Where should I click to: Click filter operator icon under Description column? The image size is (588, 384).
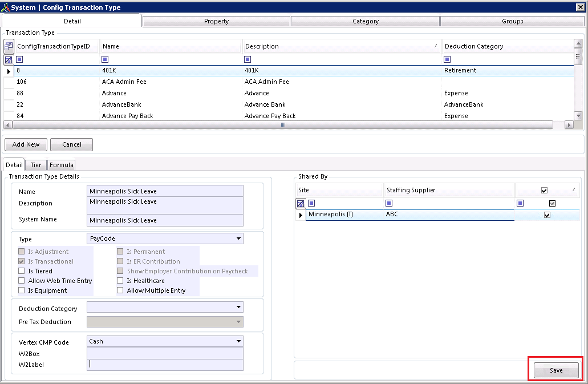coord(248,59)
